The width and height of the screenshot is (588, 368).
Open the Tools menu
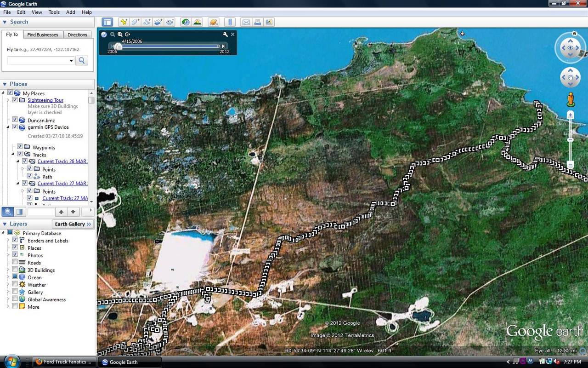(54, 12)
